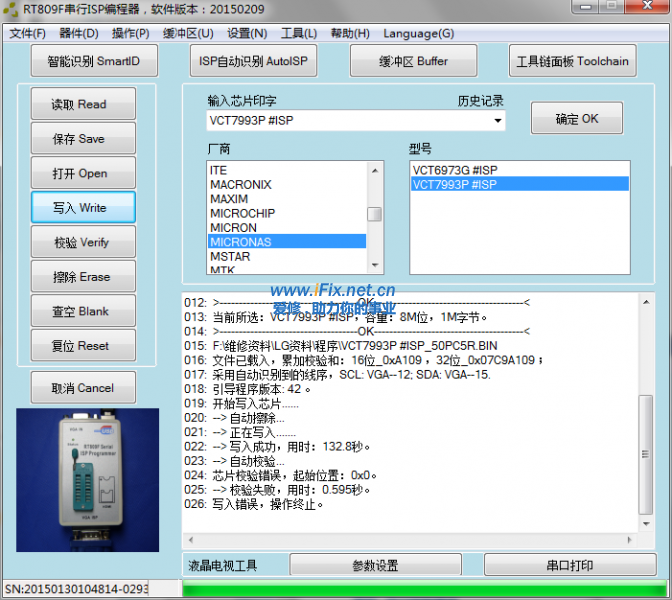672x600 pixels.
Task: Click the vendor list scroll up arrow
Action: (375, 171)
